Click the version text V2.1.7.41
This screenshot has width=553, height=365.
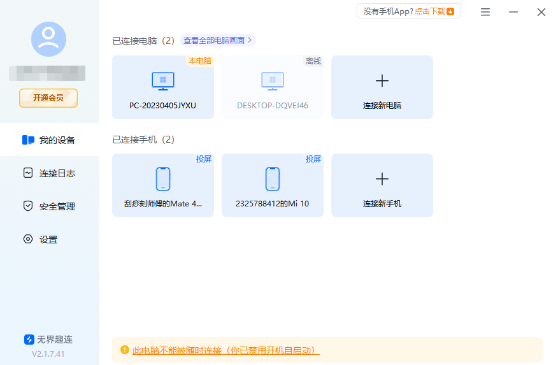point(48,354)
